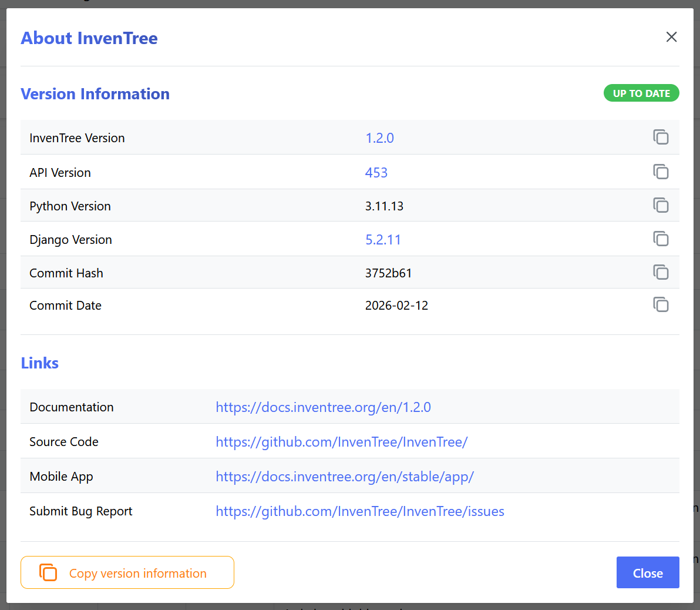This screenshot has width=700, height=610.
Task: Visit the Source Code GitHub link
Action: coord(341,442)
